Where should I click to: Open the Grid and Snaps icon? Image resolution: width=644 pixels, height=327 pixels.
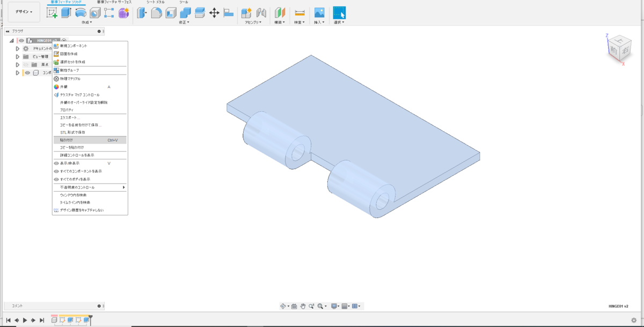[345, 306]
